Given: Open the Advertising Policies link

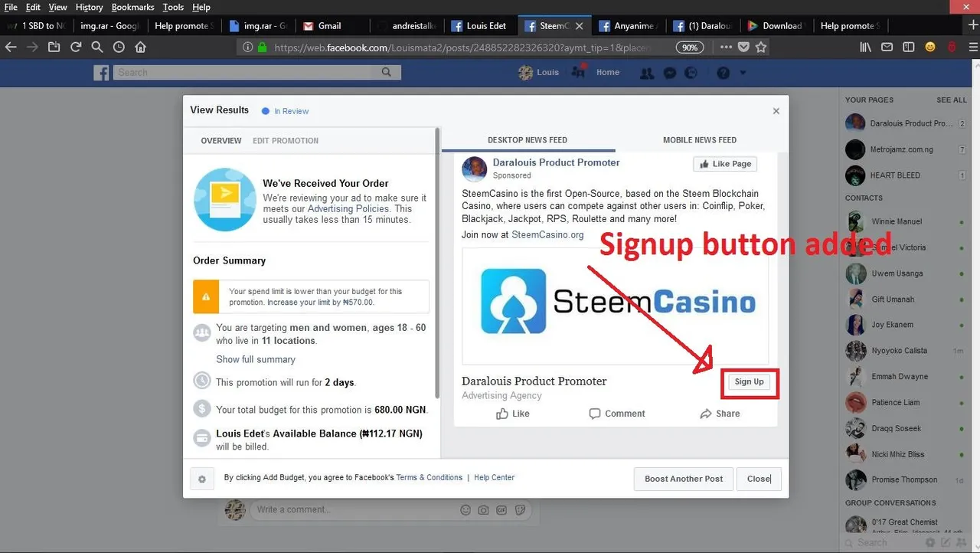Looking at the screenshot, I should point(348,208).
